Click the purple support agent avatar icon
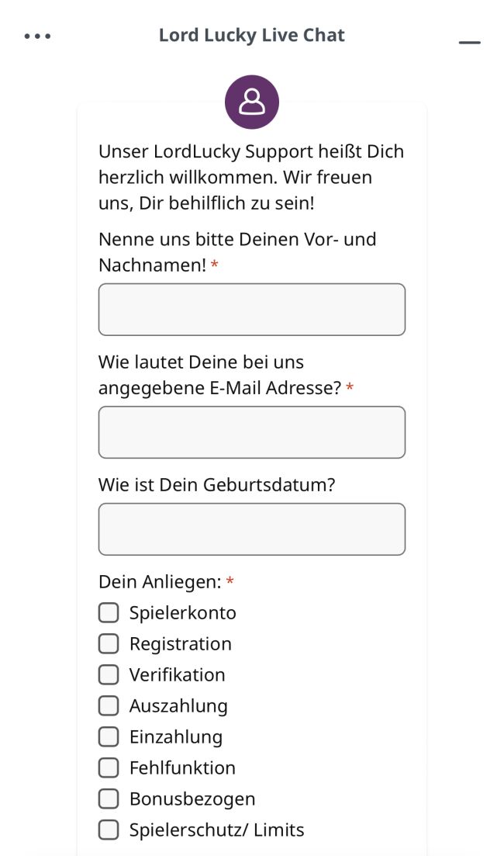Screen dimensions: 504x856 pos(252,102)
